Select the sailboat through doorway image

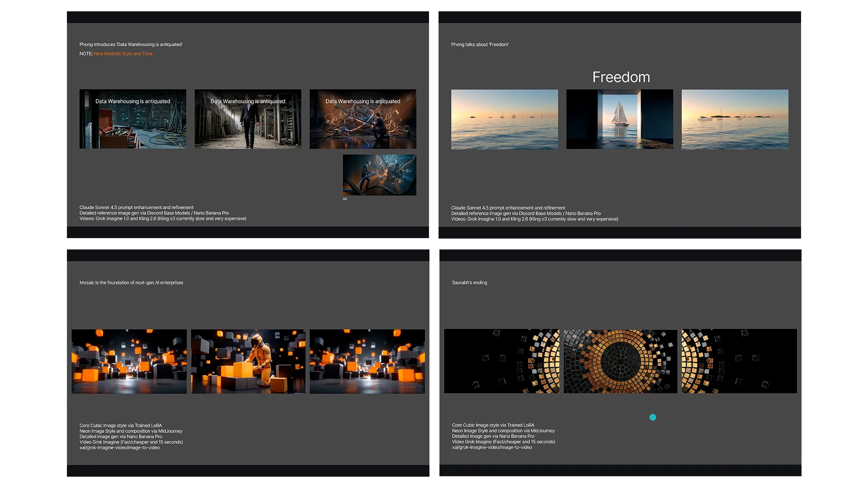pos(620,119)
